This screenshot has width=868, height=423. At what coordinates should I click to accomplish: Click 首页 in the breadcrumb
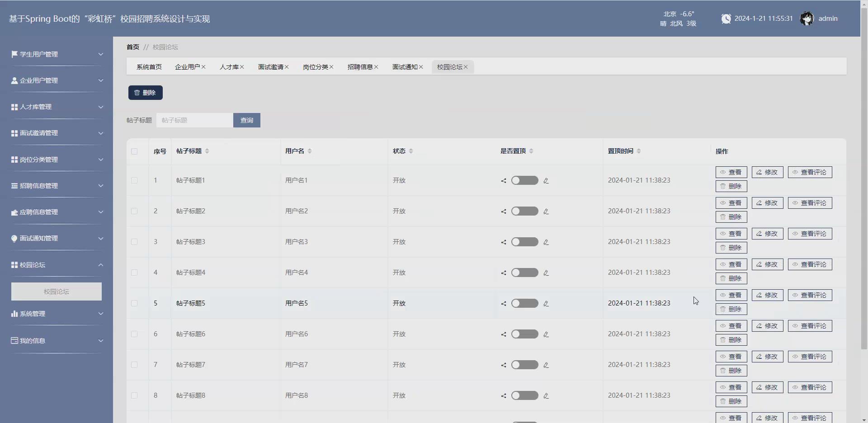133,47
